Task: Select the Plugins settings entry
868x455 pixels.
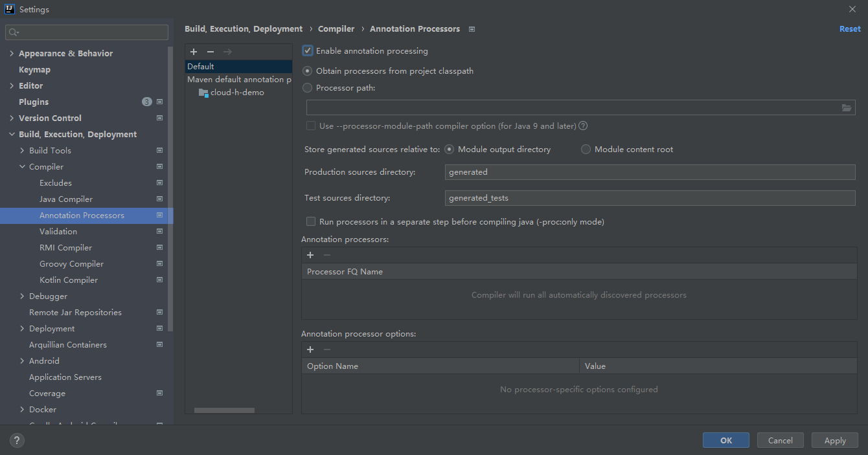Action: (x=34, y=102)
